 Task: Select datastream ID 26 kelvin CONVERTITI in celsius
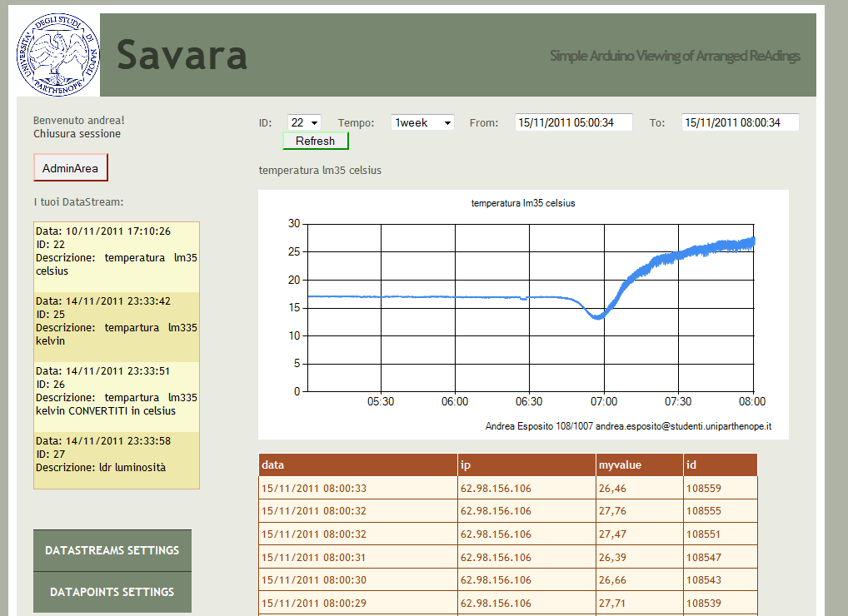pos(117,390)
